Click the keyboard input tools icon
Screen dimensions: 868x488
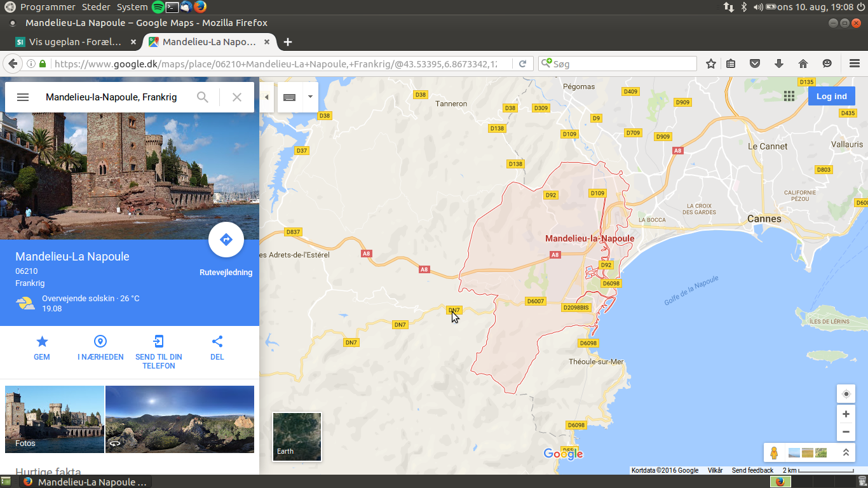coord(290,97)
